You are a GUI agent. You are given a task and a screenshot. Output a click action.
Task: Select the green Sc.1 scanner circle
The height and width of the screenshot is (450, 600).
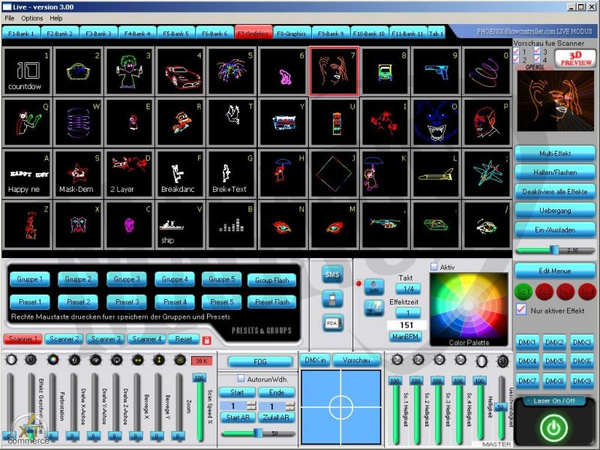click(524, 291)
